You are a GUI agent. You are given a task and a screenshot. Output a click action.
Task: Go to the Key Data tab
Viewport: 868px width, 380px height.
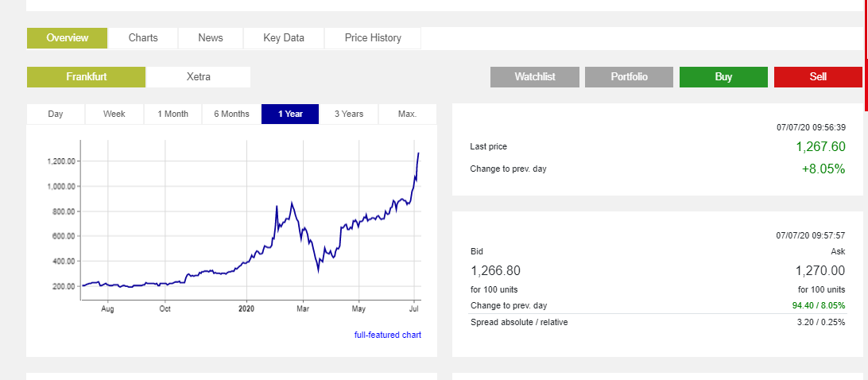point(284,38)
